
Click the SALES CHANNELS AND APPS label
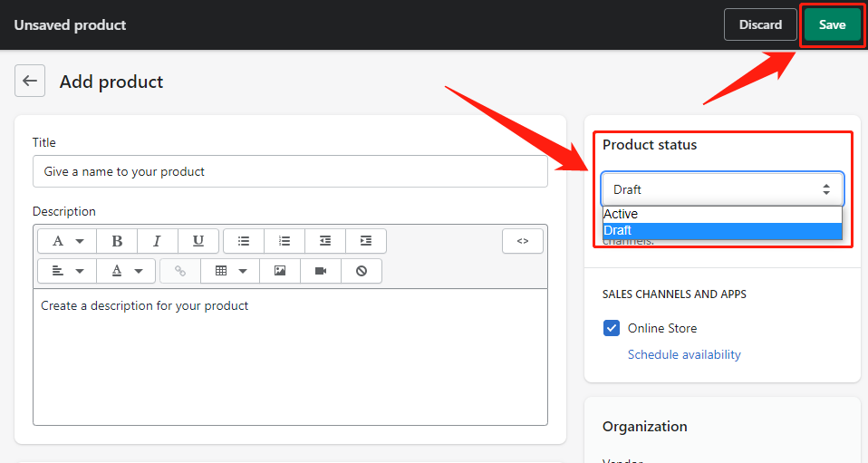click(674, 294)
